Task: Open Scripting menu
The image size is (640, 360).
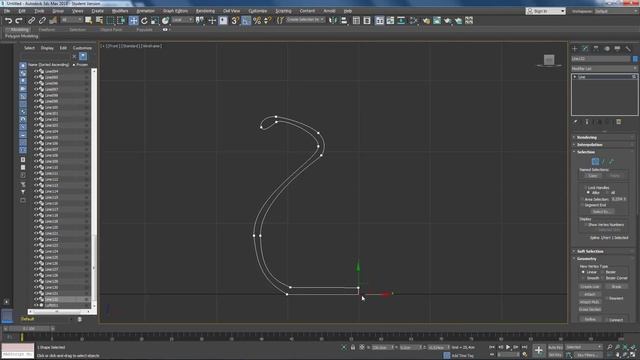Action: tap(283, 11)
